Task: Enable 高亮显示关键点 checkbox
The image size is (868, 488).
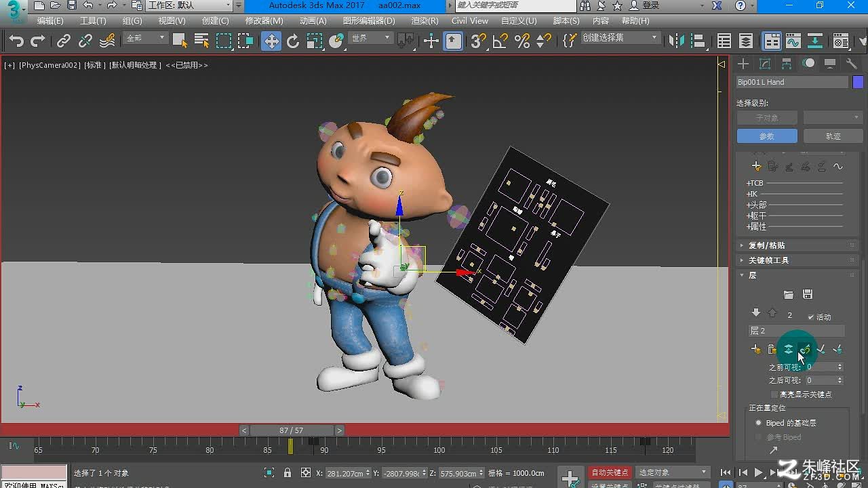Action: pyautogui.click(x=774, y=394)
